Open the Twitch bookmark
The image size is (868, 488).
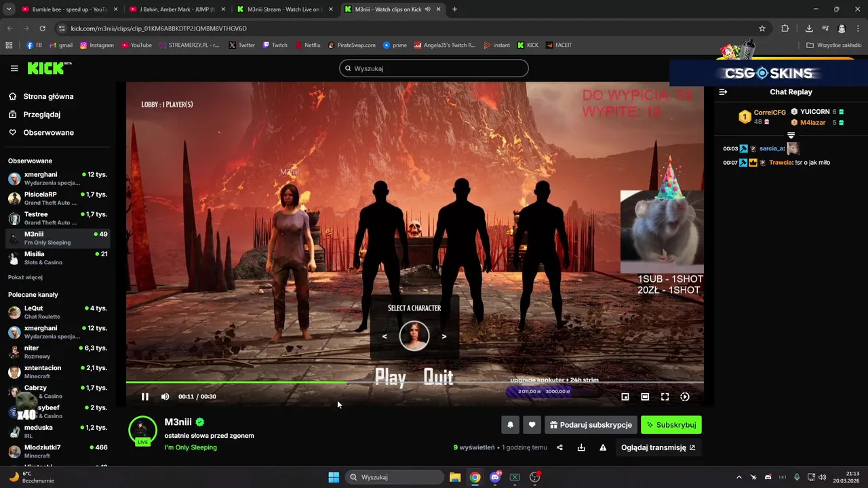tap(275, 45)
